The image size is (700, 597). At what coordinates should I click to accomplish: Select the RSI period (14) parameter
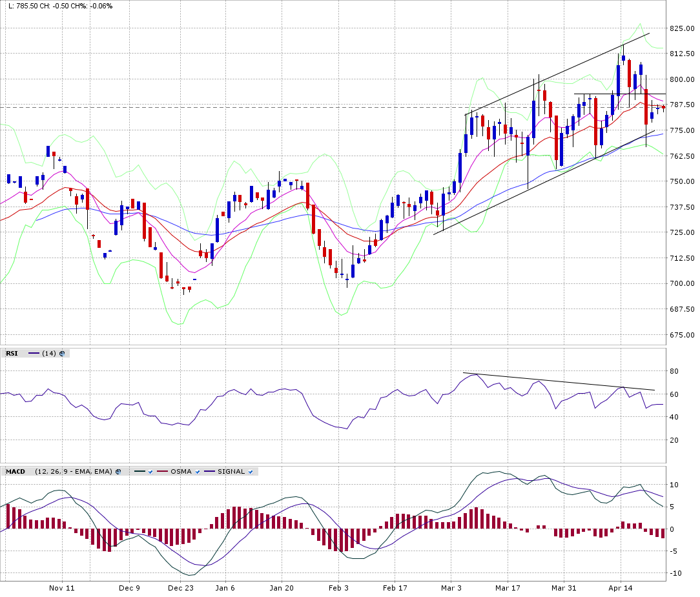[49, 354]
